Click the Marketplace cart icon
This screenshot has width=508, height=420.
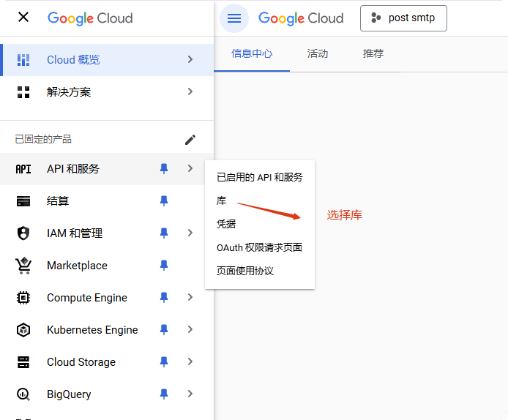click(x=23, y=266)
